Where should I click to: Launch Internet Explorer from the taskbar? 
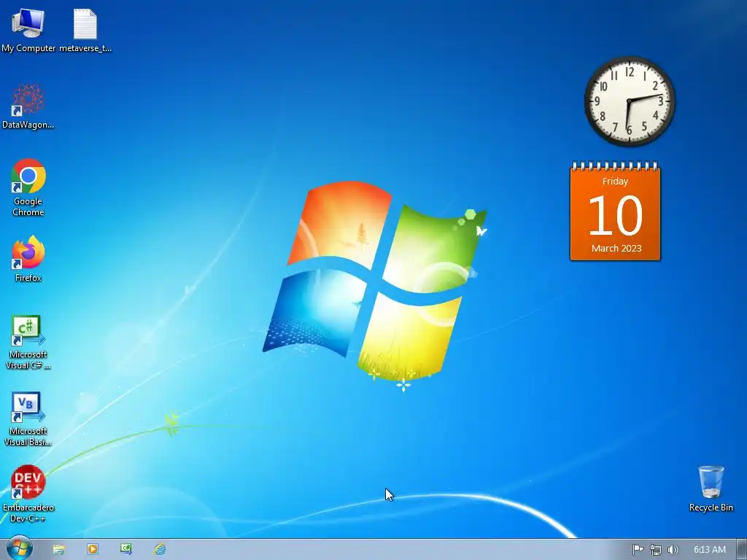click(x=160, y=549)
